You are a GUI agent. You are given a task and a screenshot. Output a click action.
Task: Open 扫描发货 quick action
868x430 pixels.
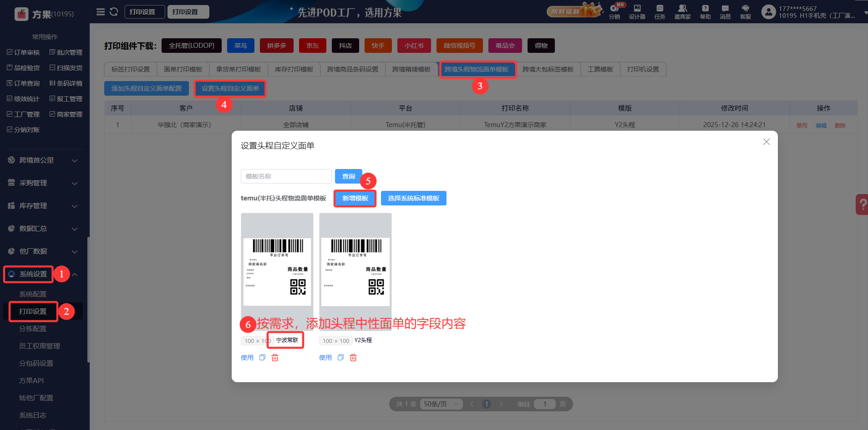(x=66, y=68)
